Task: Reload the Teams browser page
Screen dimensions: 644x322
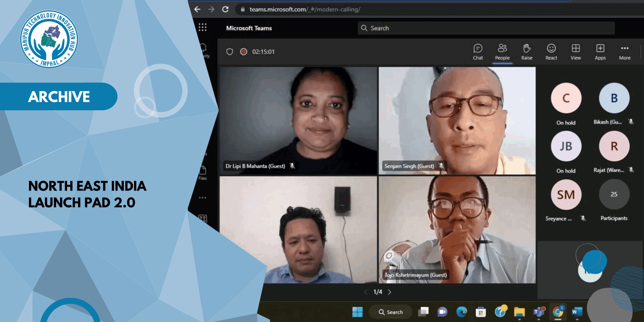Action: 225,9
